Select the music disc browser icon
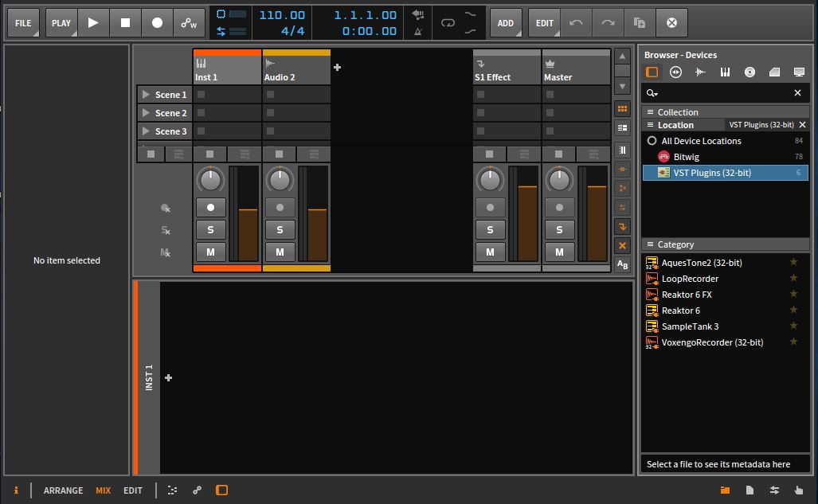 [750, 72]
